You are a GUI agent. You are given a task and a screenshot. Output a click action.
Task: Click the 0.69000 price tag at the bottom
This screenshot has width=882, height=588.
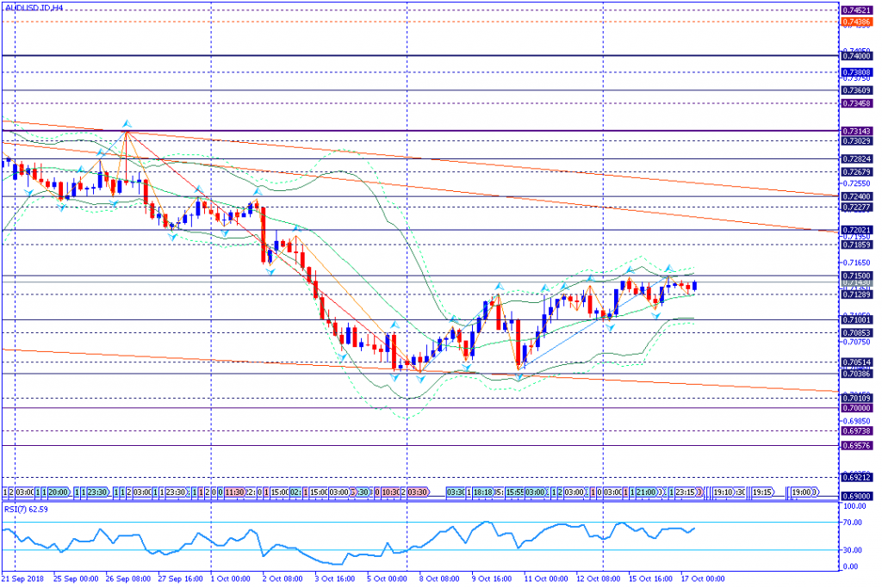(854, 497)
